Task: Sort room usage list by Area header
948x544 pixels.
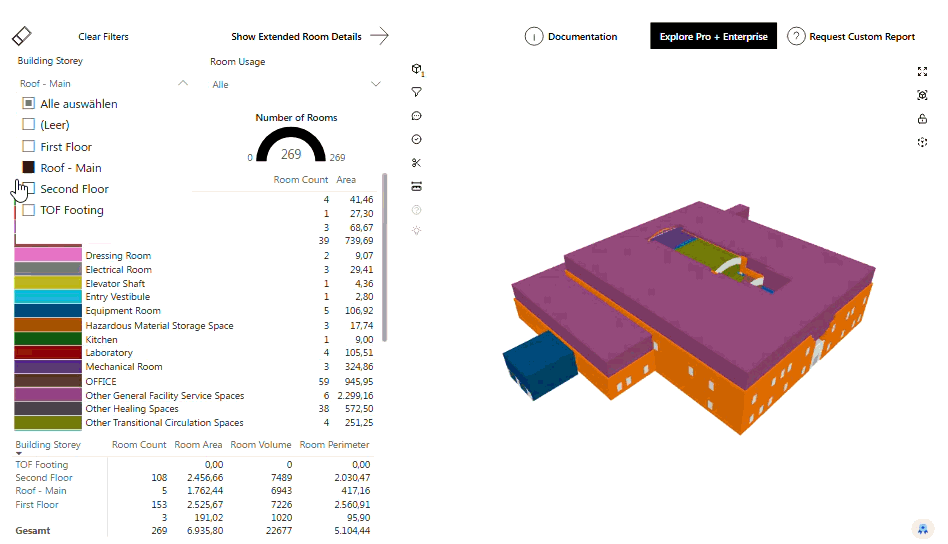Action: click(x=346, y=180)
